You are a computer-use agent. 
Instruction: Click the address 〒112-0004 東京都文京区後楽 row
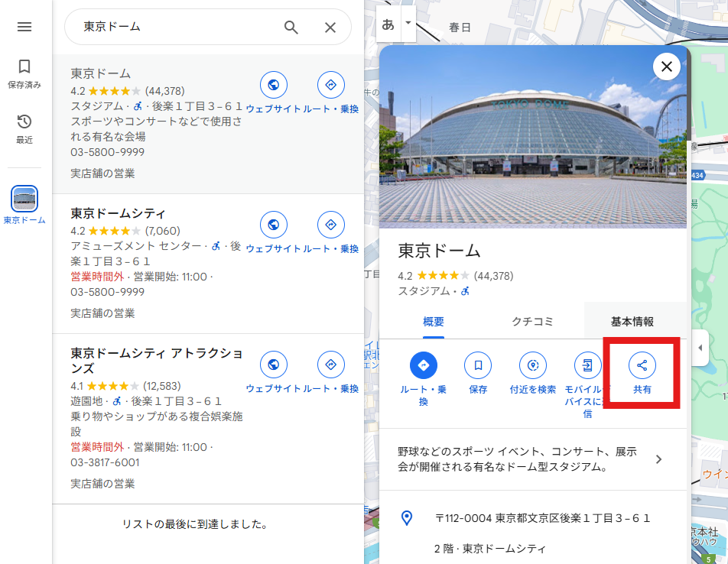tap(532, 518)
